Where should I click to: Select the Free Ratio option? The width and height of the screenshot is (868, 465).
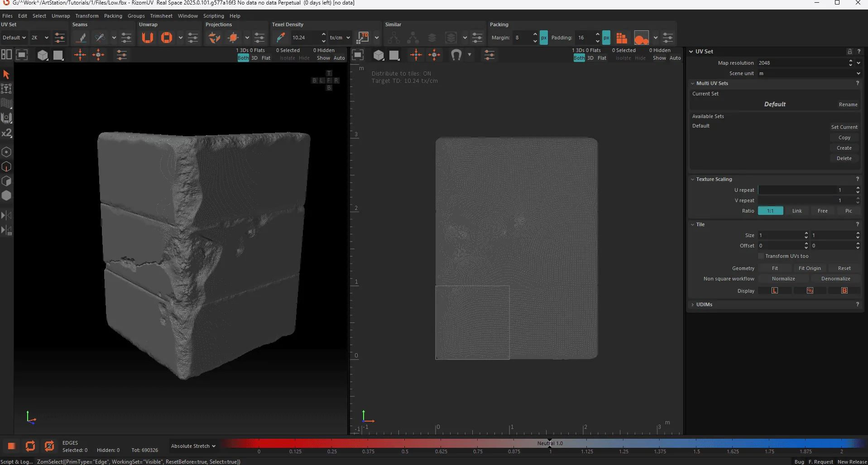823,211
